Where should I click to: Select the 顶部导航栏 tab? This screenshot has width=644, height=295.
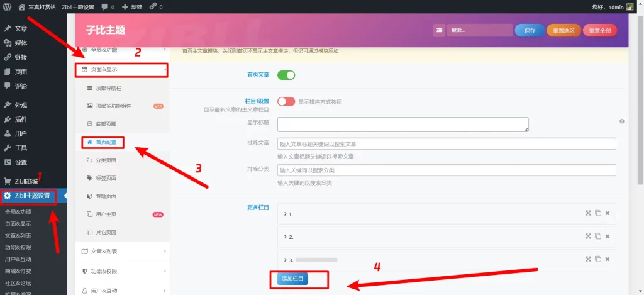pyautogui.click(x=123, y=88)
